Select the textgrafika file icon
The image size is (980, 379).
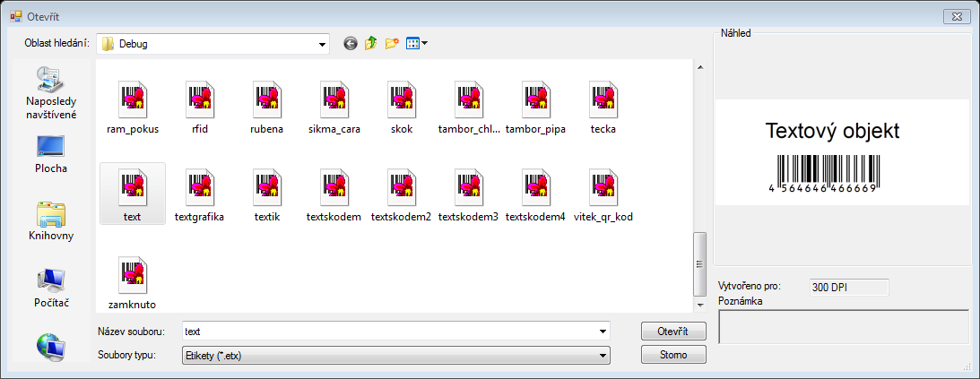[x=200, y=185]
